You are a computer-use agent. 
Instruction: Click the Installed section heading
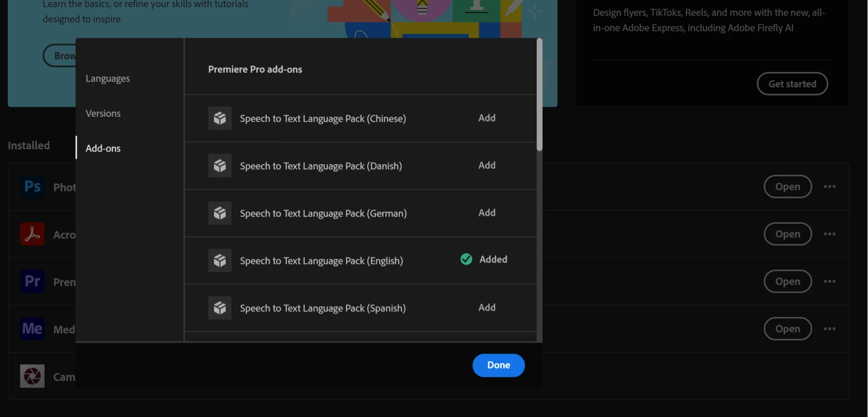29,145
